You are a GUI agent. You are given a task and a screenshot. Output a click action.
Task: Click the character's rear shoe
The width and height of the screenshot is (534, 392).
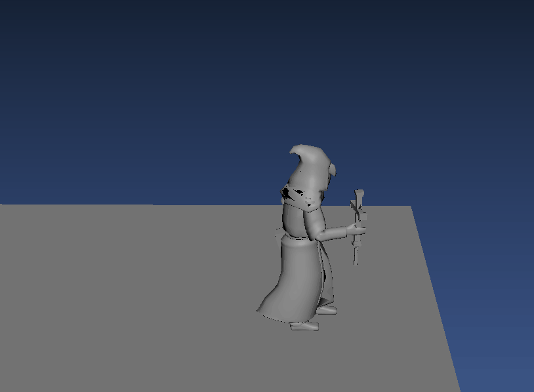point(327,309)
